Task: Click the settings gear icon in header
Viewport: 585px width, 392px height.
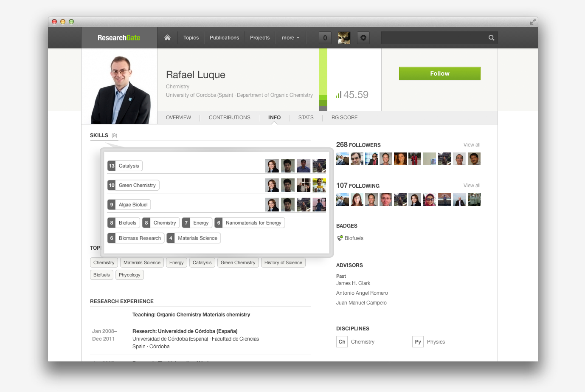Action: [363, 38]
